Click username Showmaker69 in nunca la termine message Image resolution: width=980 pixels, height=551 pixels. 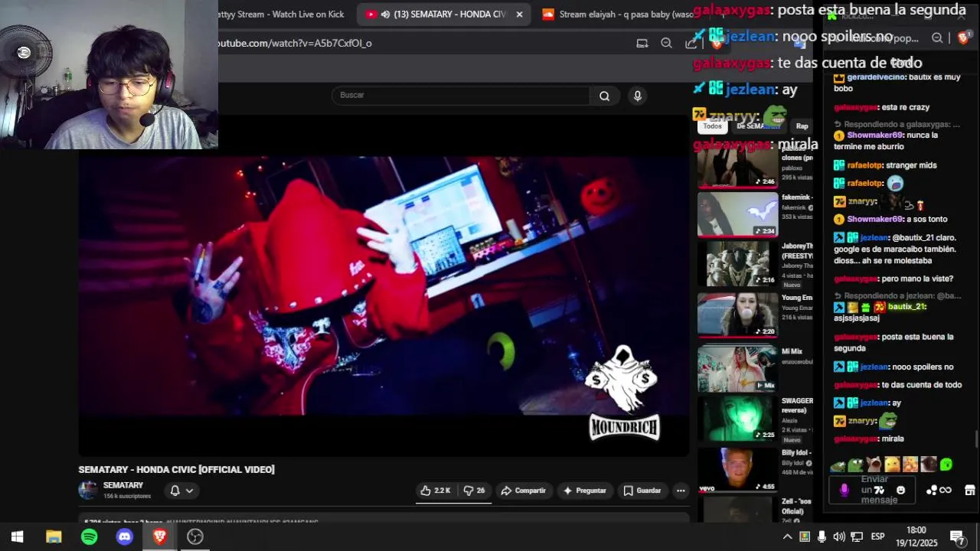click(875, 135)
